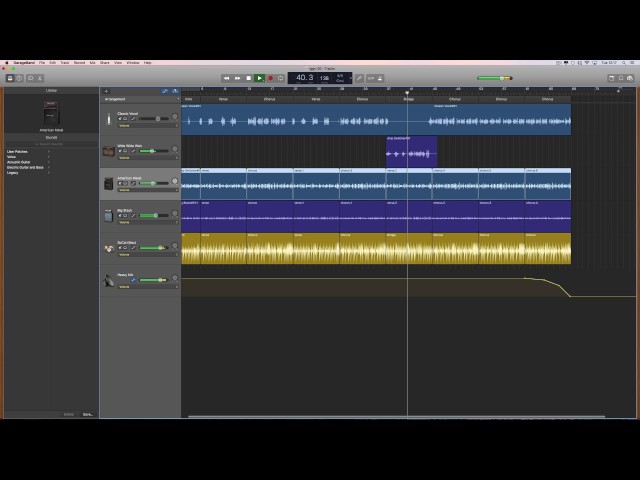The height and width of the screenshot is (480, 640).
Task: Open the Media Browser button
Action: pyautogui.click(x=630, y=78)
